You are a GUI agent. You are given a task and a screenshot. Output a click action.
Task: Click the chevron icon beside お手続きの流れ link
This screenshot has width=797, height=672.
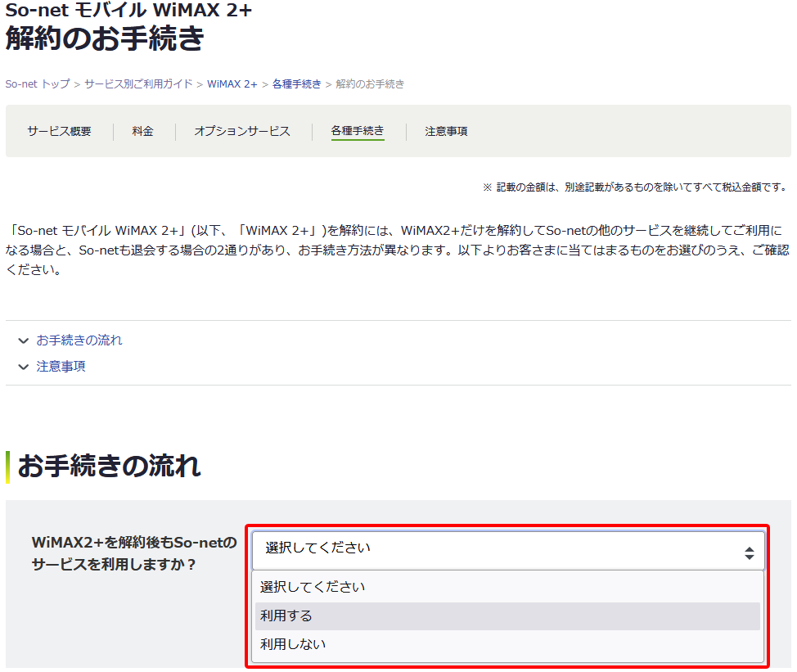click(23, 341)
